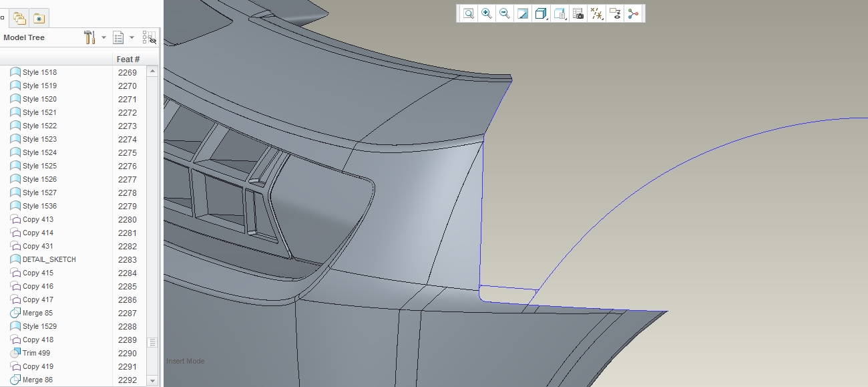Click feature number 2287 cell
The width and height of the screenshot is (868, 387).
pos(128,313)
